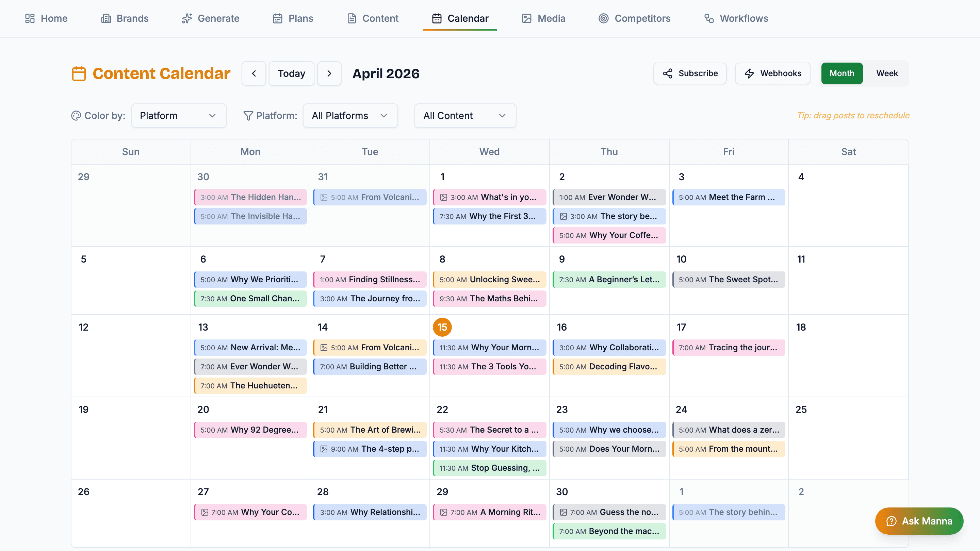
Task: Click the orange highlighted day 15 badge
Action: (x=442, y=327)
